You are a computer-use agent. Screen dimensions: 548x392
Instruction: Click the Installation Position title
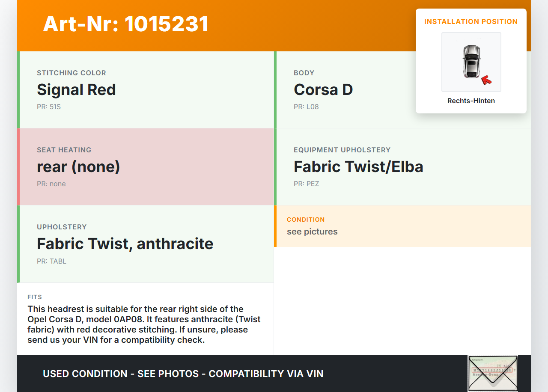[x=471, y=21]
